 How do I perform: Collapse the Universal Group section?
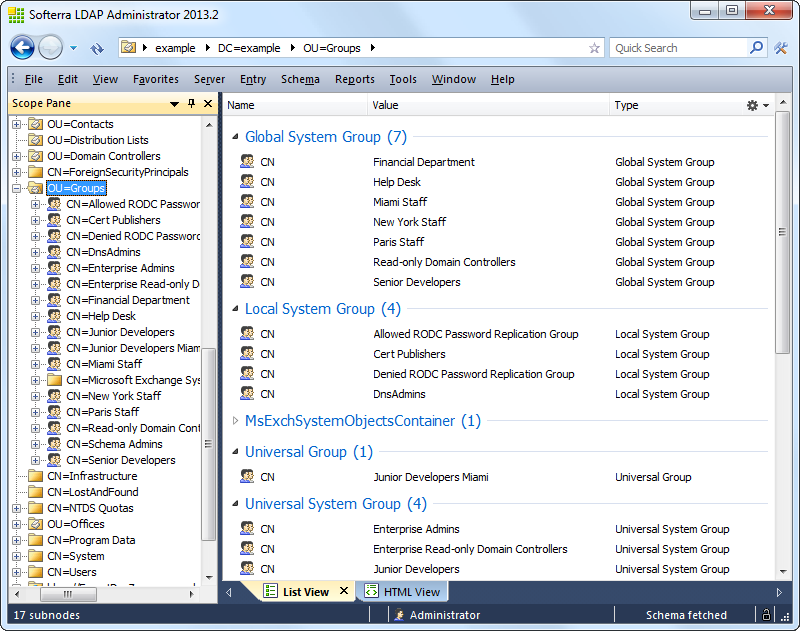pyautogui.click(x=235, y=451)
